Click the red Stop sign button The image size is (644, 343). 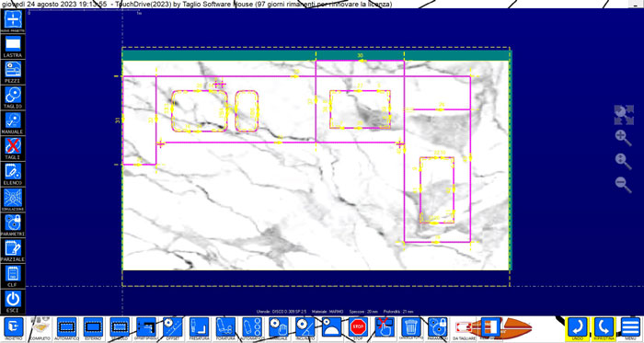click(359, 328)
